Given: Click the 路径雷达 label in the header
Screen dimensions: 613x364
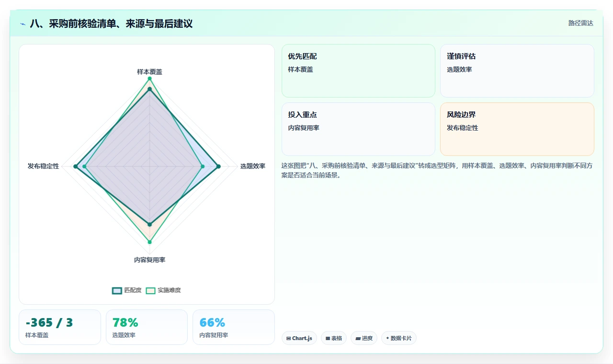Looking at the screenshot, I should tap(580, 23).
